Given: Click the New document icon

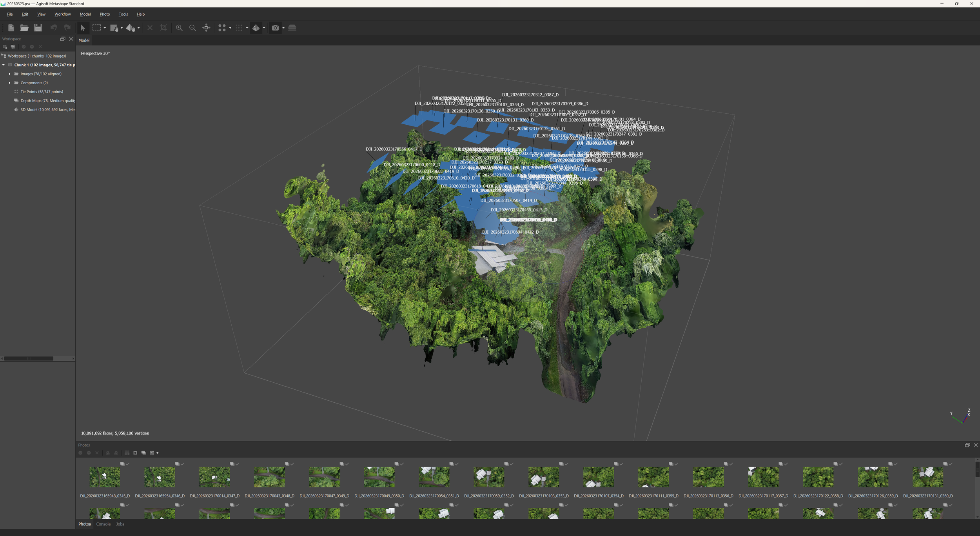Looking at the screenshot, I should (11, 28).
